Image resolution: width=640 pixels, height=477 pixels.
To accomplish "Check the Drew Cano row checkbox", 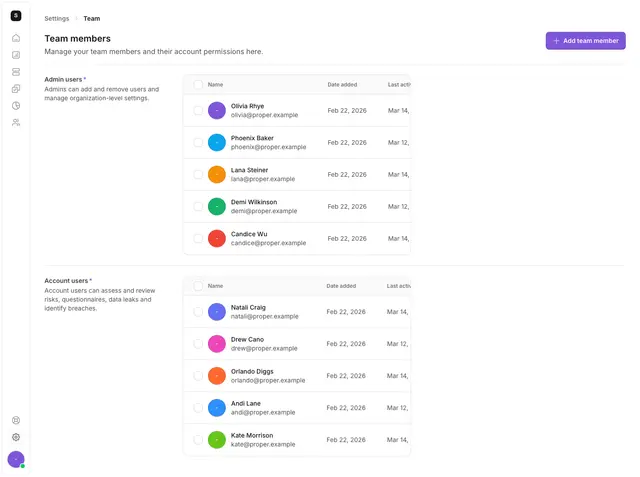I will click(198, 344).
